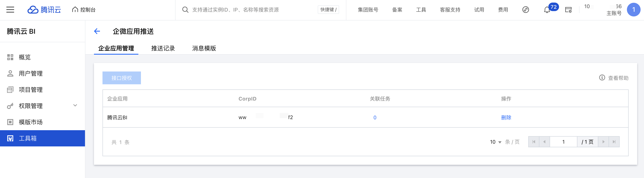
Task: Click the 权限管理 key icon
Action: [10, 106]
